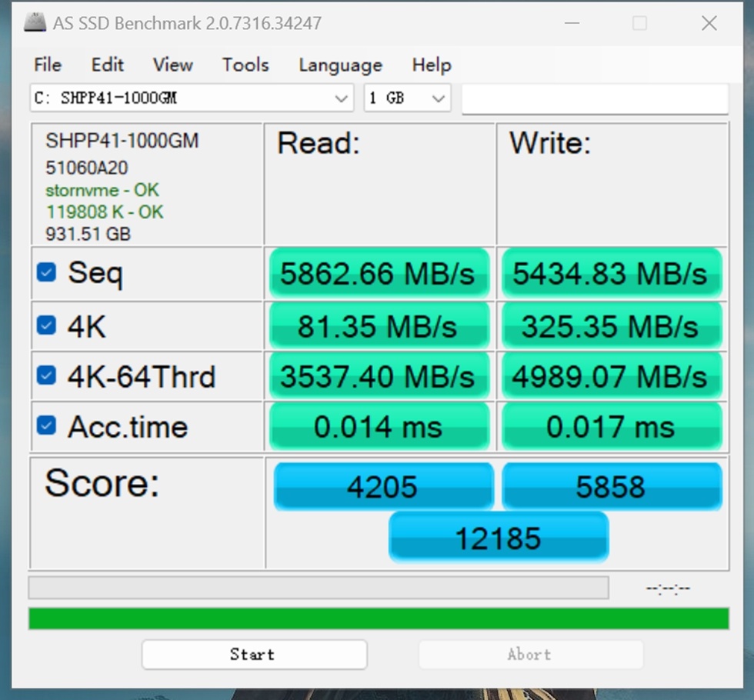Toggle the Acc.time checkbox

46,425
